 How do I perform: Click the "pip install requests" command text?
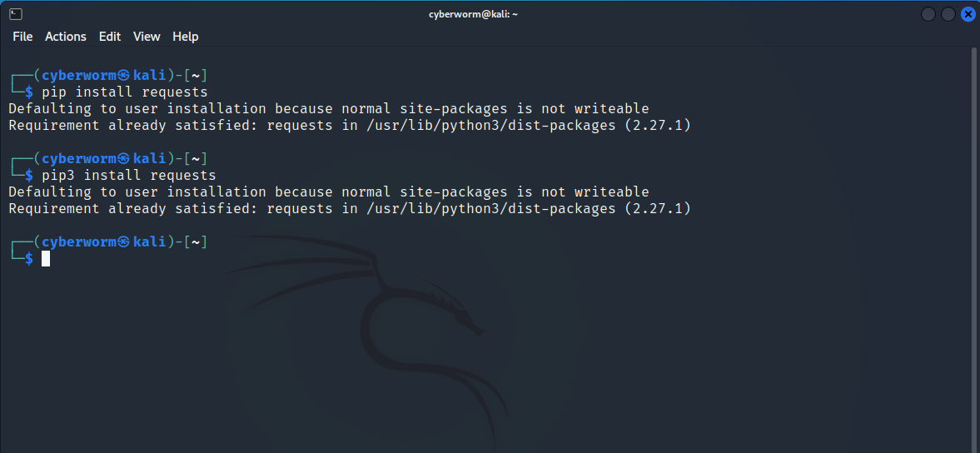click(125, 92)
